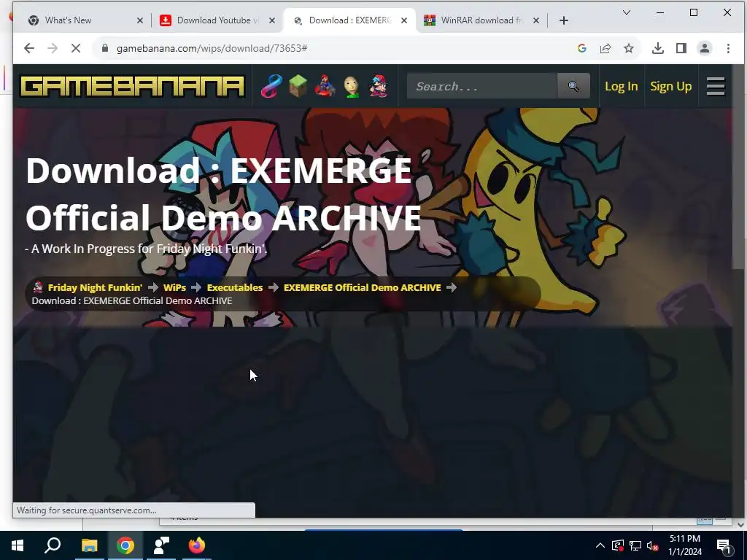Open tab search chevron
This screenshot has height=560, width=747.
point(627,12)
